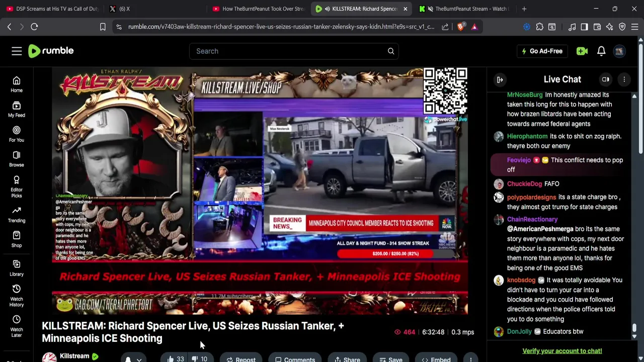Open Watch Later in the sidebar
644x362 pixels.
pos(17,326)
